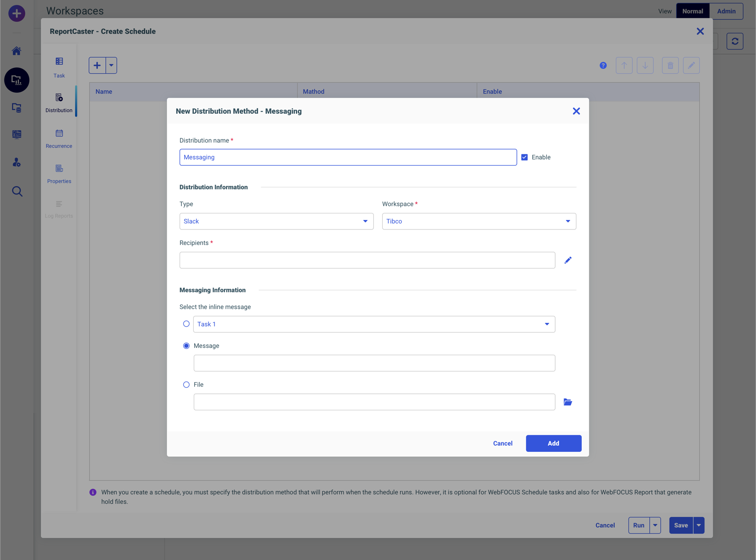Expand the add distribution dropdown arrow

[x=112, y=65]
